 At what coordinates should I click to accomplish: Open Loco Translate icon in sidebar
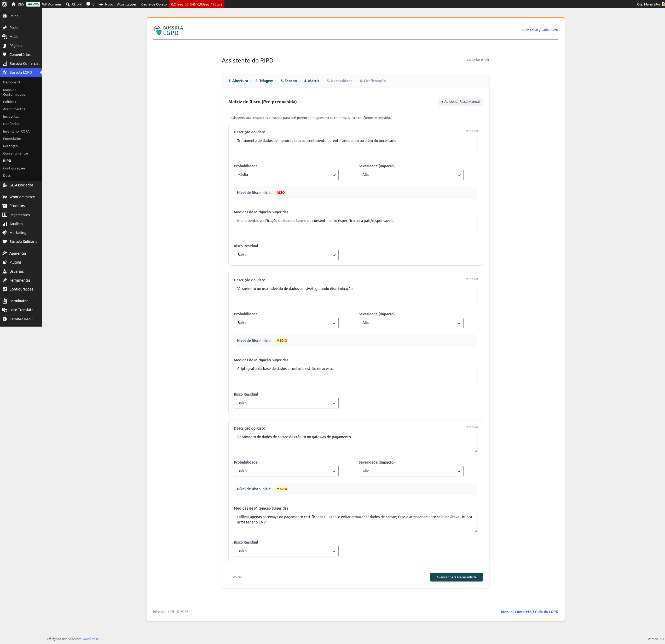5,310
